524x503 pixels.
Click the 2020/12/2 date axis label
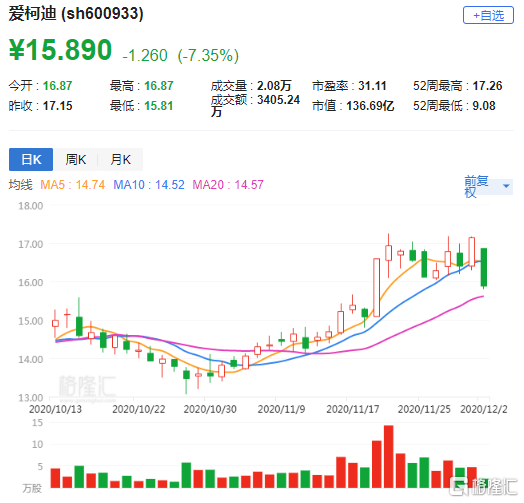click(484, 409)
